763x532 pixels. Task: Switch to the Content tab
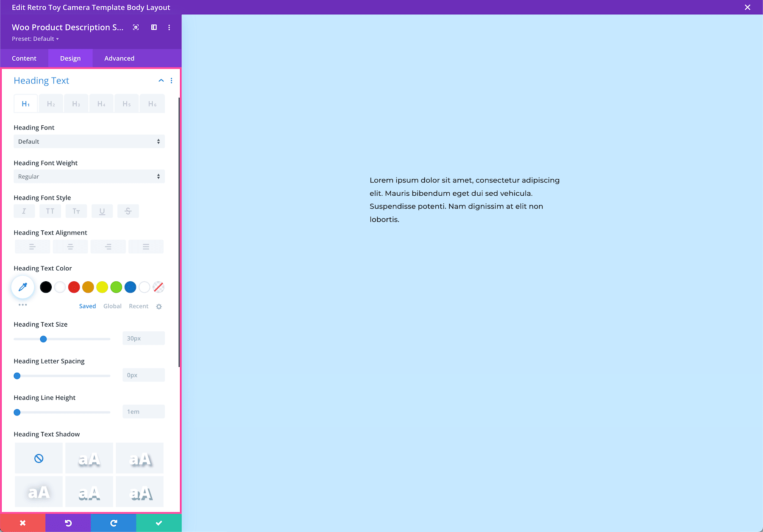[24, 58]
